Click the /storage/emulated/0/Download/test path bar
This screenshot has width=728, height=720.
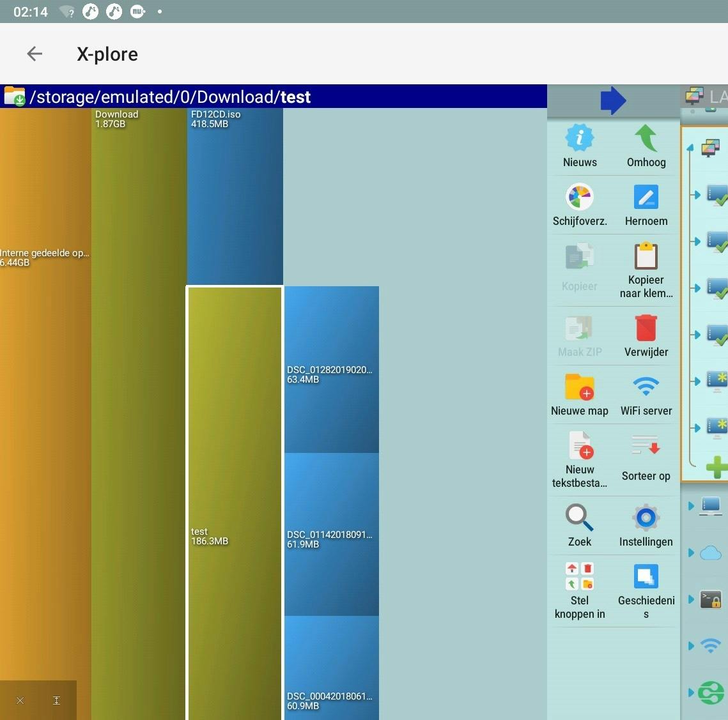click(274, 96)
